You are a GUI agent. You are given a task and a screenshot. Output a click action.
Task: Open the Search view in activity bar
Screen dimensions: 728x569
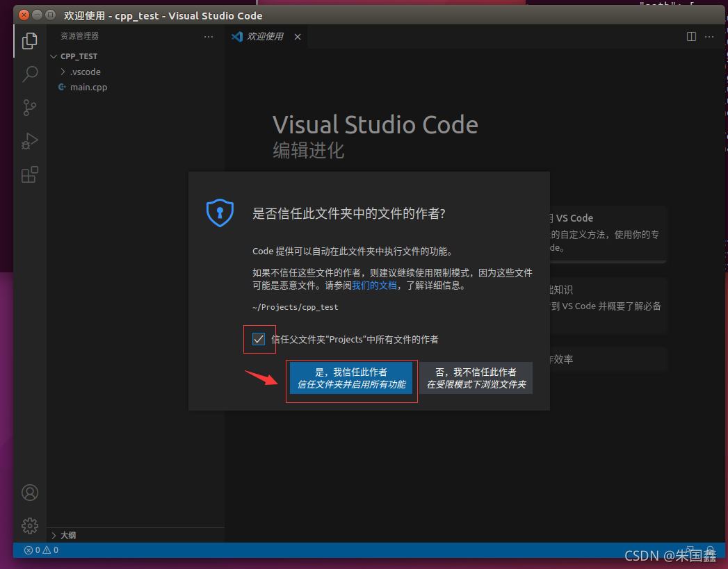tap(30, 74)
